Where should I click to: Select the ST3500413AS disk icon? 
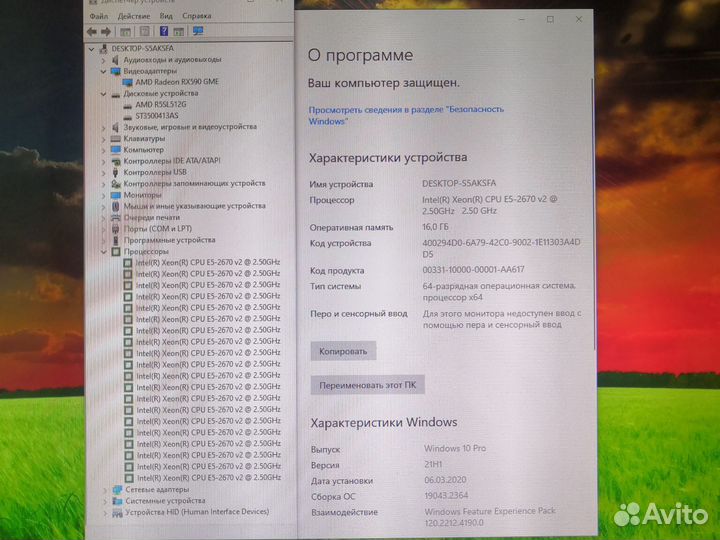pyautogui.click(x=128, y=117)
